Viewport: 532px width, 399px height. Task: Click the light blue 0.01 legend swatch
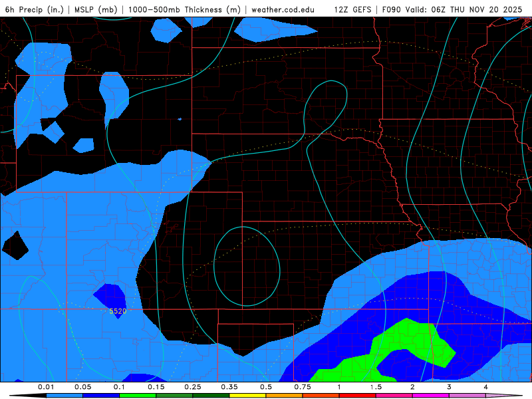(x=65, y=396)
